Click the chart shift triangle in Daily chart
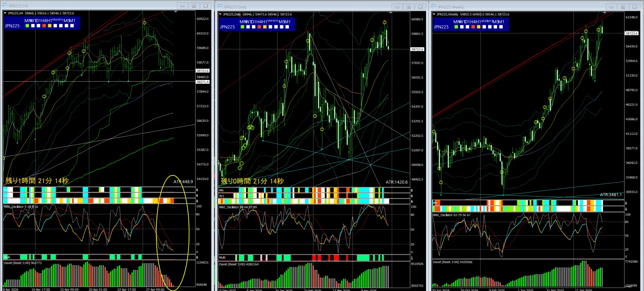The height and width of the screenshot is (291, 644). [x=390, y=13]
